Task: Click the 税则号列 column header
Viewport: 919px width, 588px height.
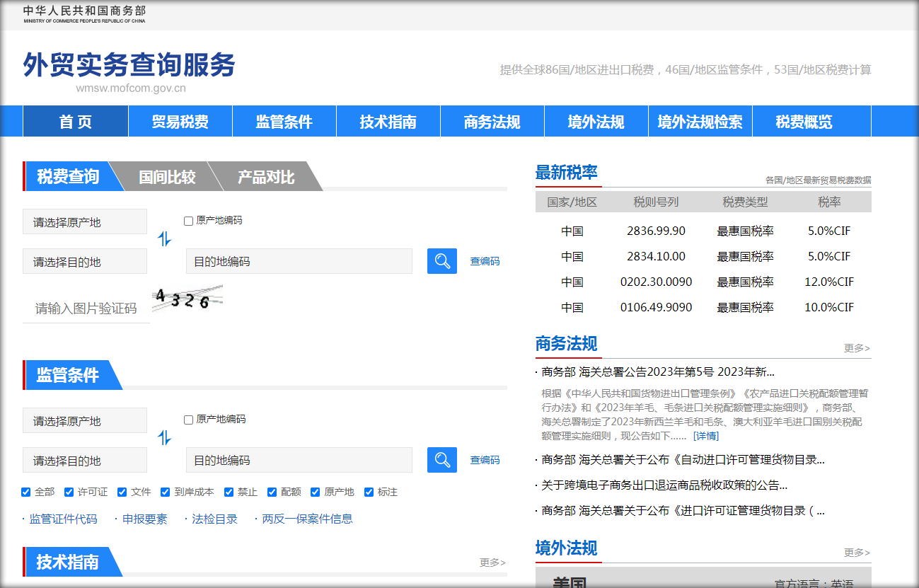Action: click(x=656, y=202)
